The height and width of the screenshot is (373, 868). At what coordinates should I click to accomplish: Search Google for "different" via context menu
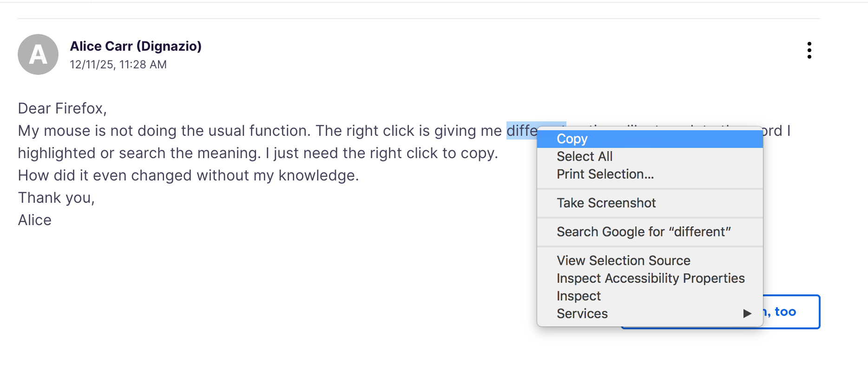point(644,232)
